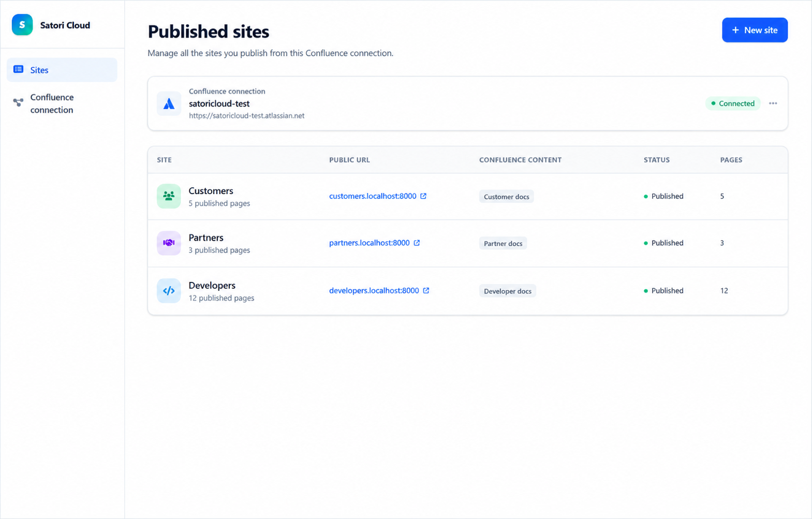Viewport: 812px width, 519px height.
Task: Click the Developers site code icon
Action: pyautogui.click(x=169, y=291)
